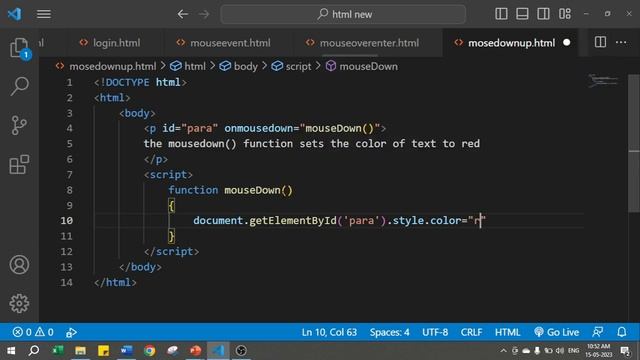
Task: Click the VS Code logo icon
Action: pyautogui.click(x=14, y=14)
